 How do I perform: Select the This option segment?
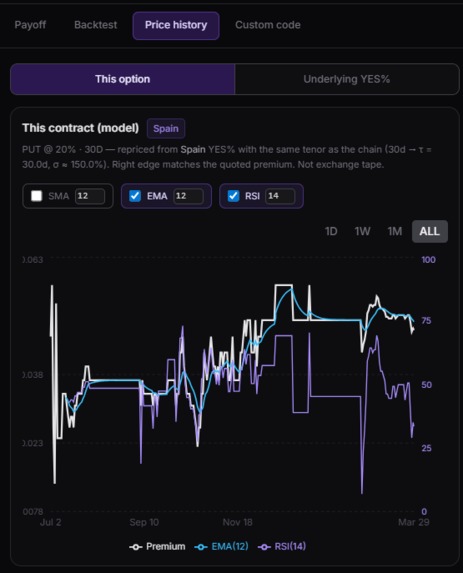point(122,79)
